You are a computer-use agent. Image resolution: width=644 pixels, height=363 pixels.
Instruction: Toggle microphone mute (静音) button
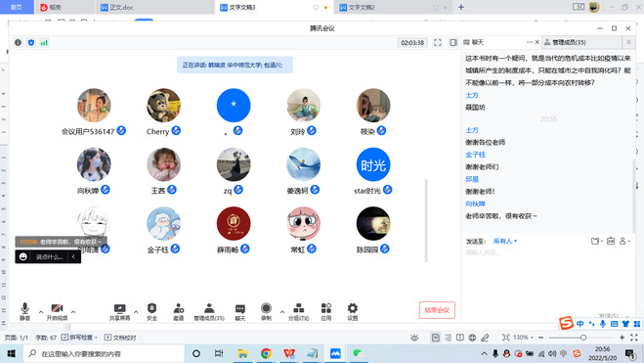pos(24,312)
